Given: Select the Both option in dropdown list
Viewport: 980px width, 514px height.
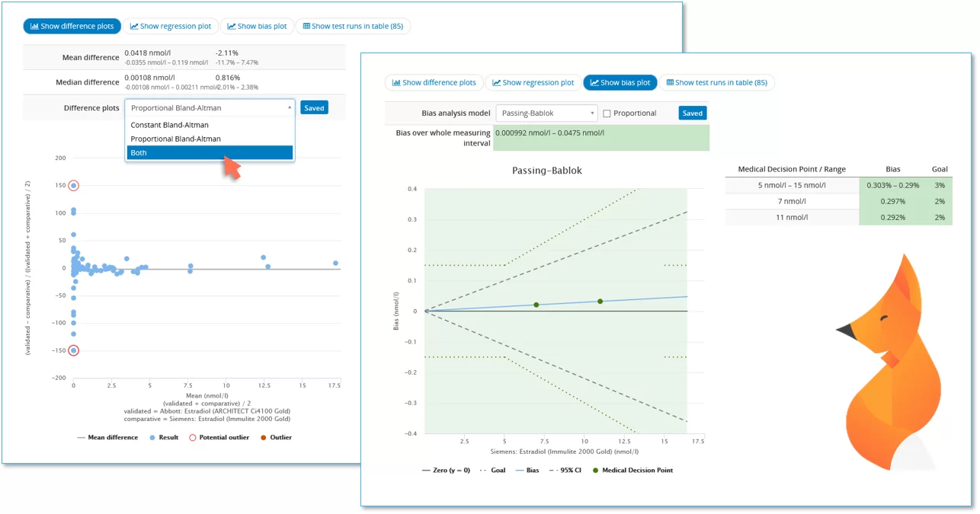Looking at the screenshot, I should 210,153.
